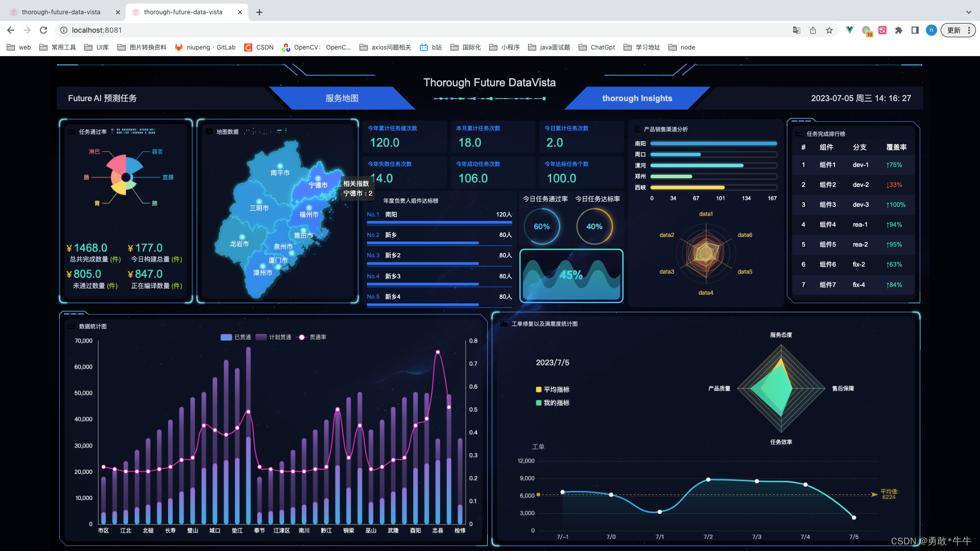Close the active thorough-future-data-vista tab
The image size is (980, 551).
[240, 12]
